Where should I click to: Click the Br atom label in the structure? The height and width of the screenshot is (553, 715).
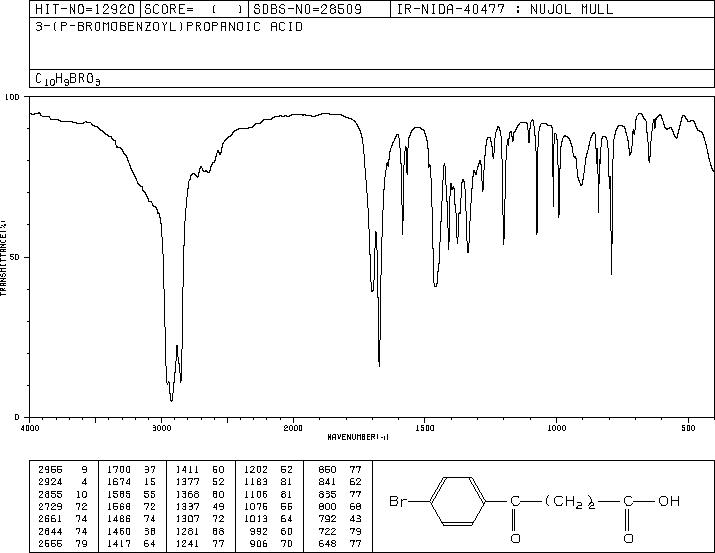399,501
